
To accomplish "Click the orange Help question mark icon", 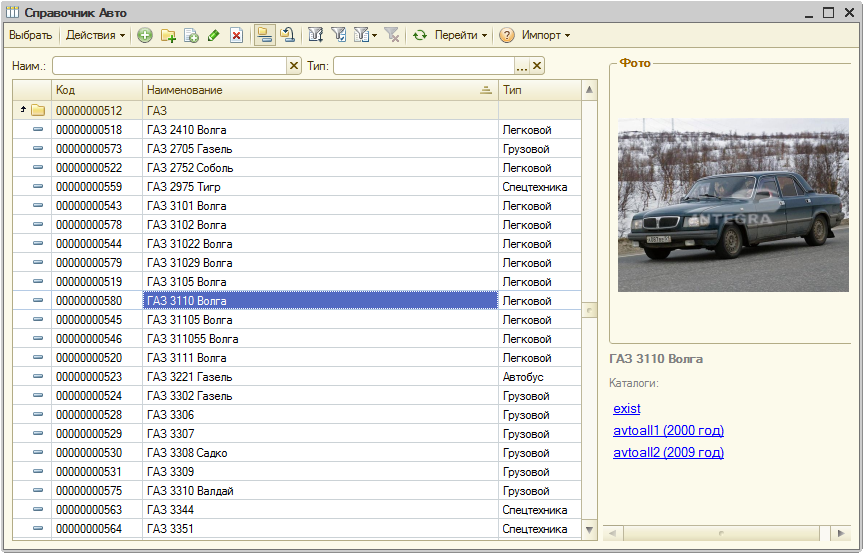I will (506, 35).
